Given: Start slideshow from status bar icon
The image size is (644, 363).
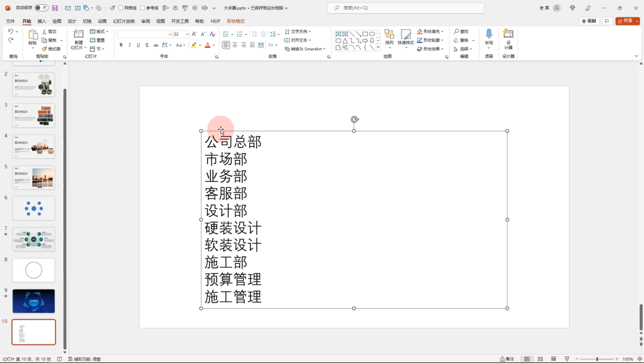Looking at the screenshot, I should pyautogui.click(x=567, y=359).
